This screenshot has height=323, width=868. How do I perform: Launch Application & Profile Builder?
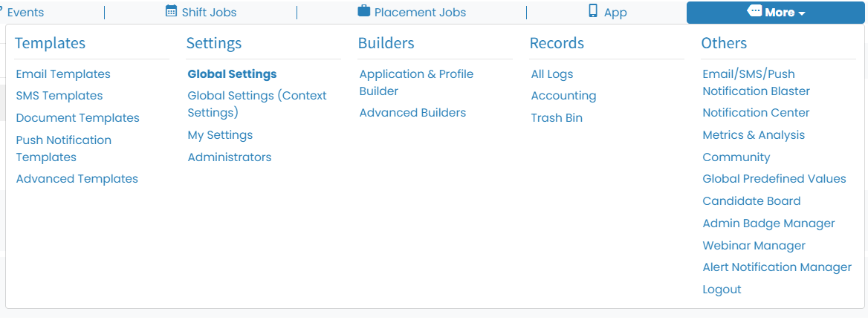pos(416,82)
